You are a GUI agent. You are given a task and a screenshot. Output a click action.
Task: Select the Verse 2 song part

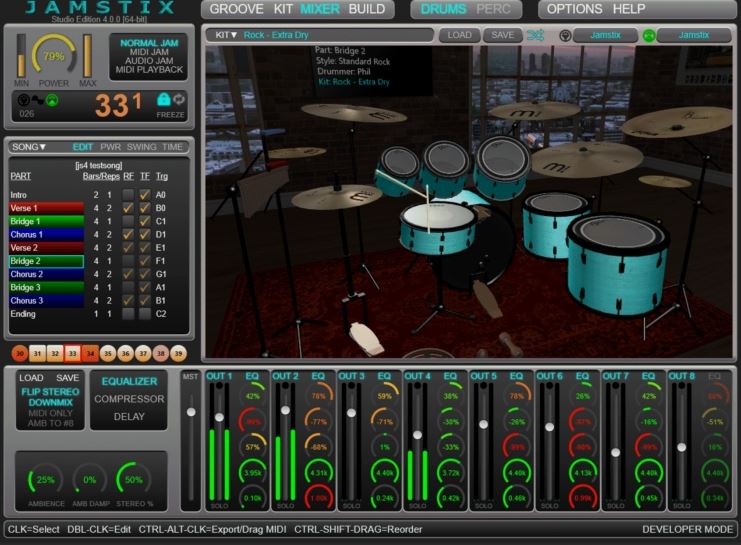[x=46, y=248]
